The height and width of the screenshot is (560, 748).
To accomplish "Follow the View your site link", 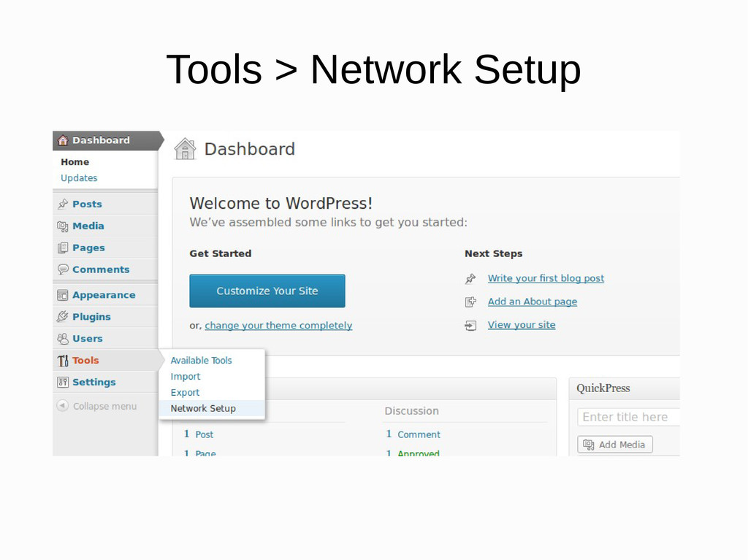I will (x=522, y=325).
